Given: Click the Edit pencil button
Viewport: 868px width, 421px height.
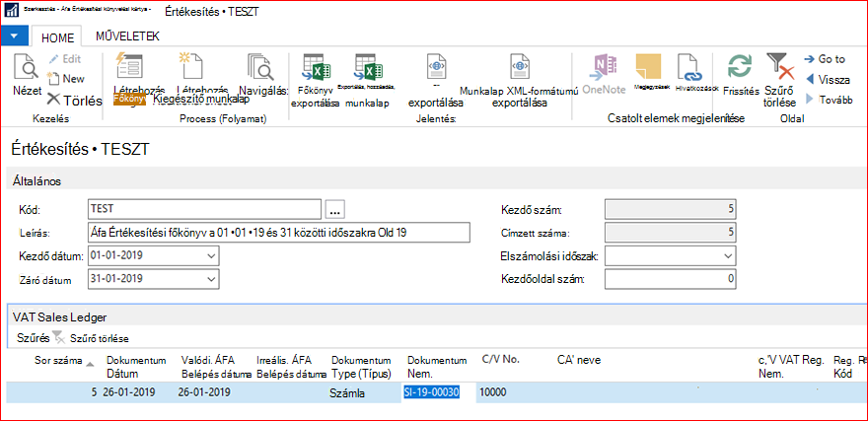Looking at the screenshot, I should [64, 59].
